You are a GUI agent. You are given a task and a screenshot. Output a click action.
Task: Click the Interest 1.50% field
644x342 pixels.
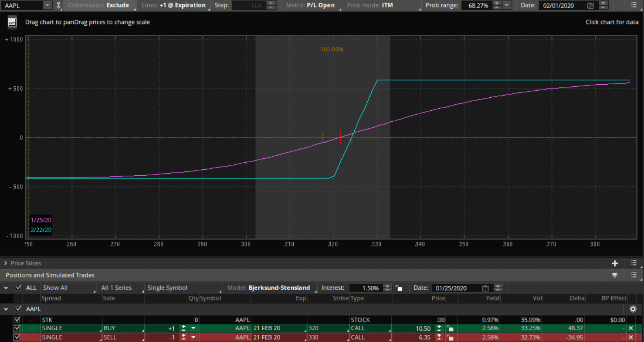point(365,288)
